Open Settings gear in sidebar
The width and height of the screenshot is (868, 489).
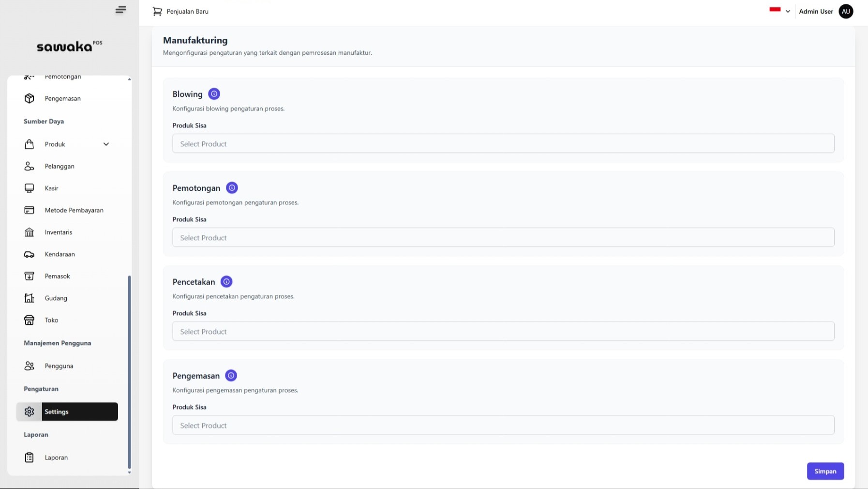point(30,412)
